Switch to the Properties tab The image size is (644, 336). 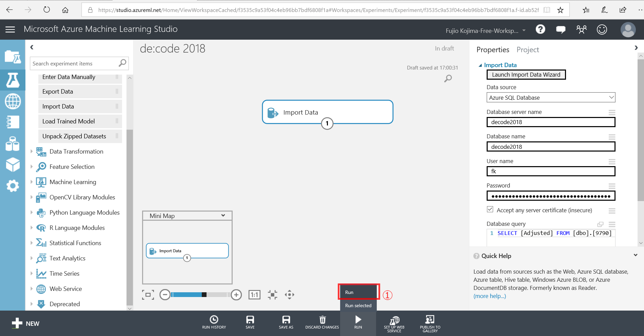tap(493, 50)
